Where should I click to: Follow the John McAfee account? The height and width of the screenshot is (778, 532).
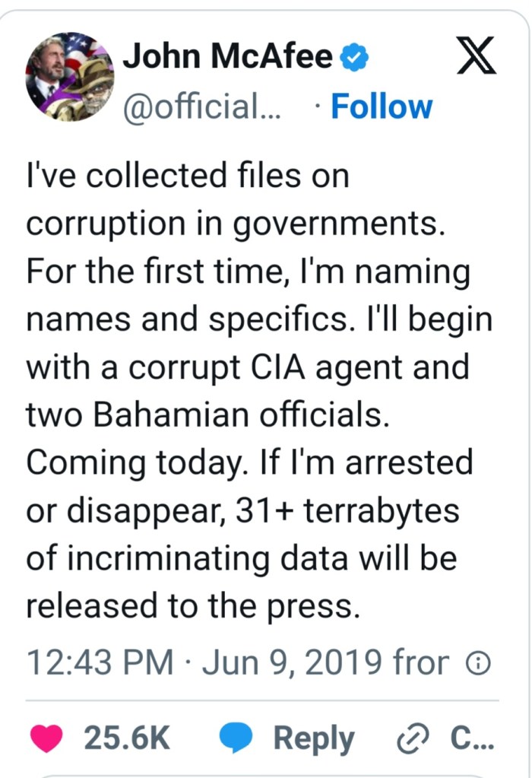(382, 106)
